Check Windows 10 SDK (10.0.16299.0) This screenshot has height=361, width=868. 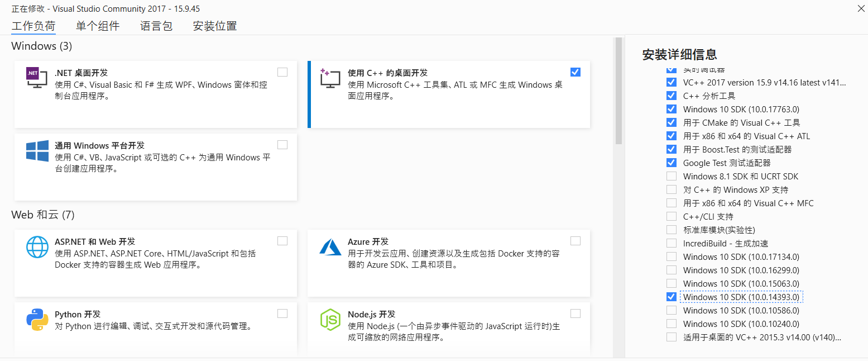pos(672,270)
